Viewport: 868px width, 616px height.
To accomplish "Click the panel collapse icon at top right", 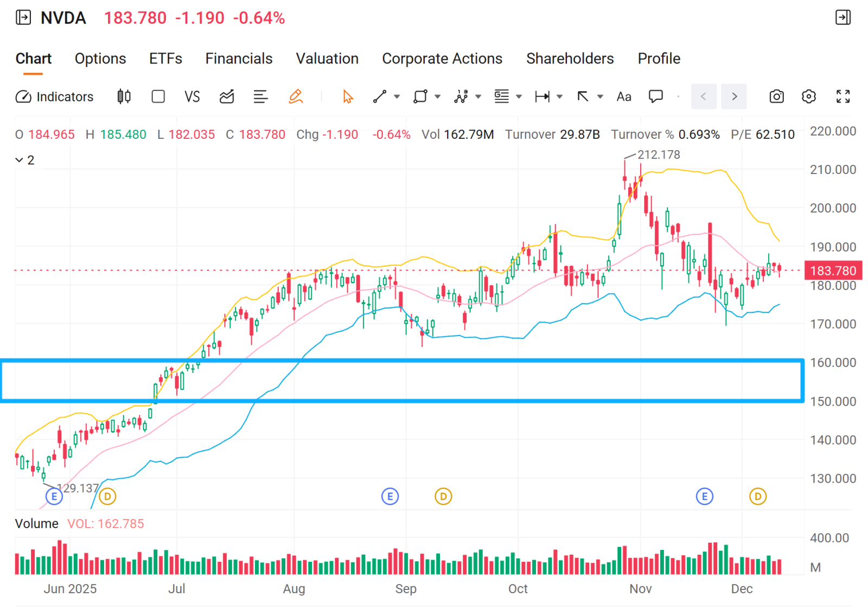I will click(x=843, y=17).
